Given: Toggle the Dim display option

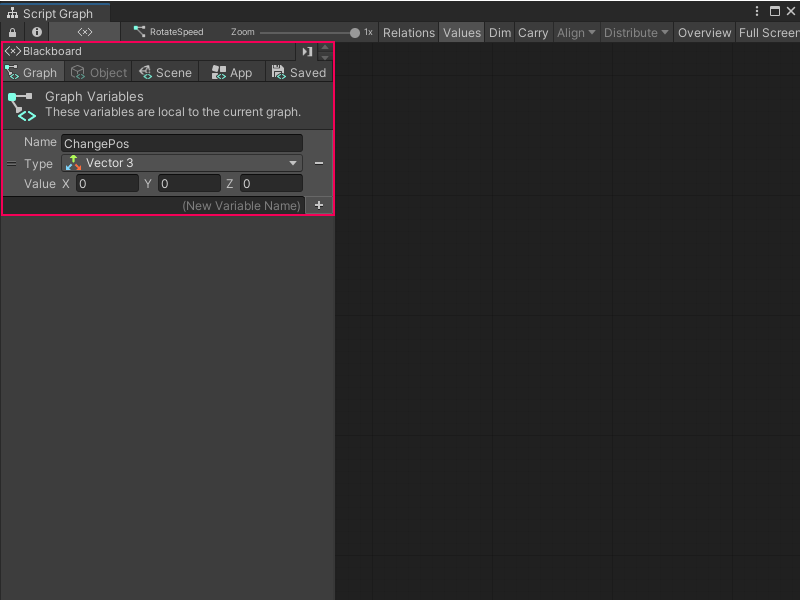Looking at the screenshot, I should (500, 32).
